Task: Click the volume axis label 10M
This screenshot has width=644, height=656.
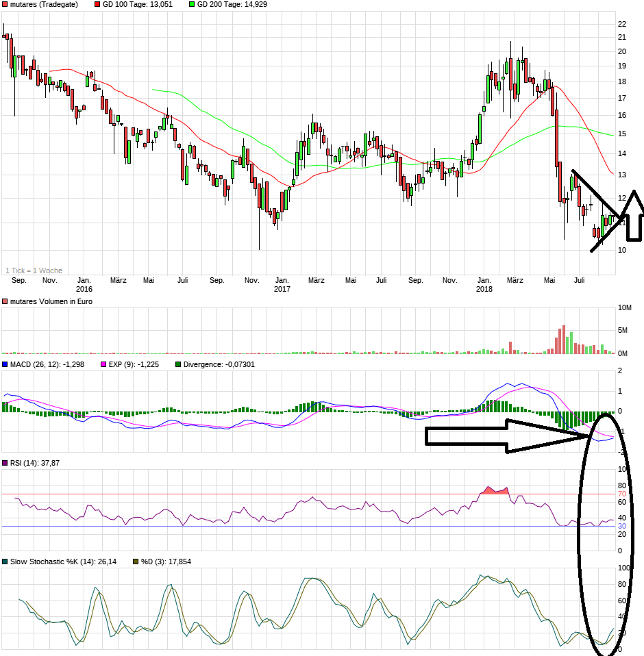Action: pyautogui.click(x=625, y=308)
